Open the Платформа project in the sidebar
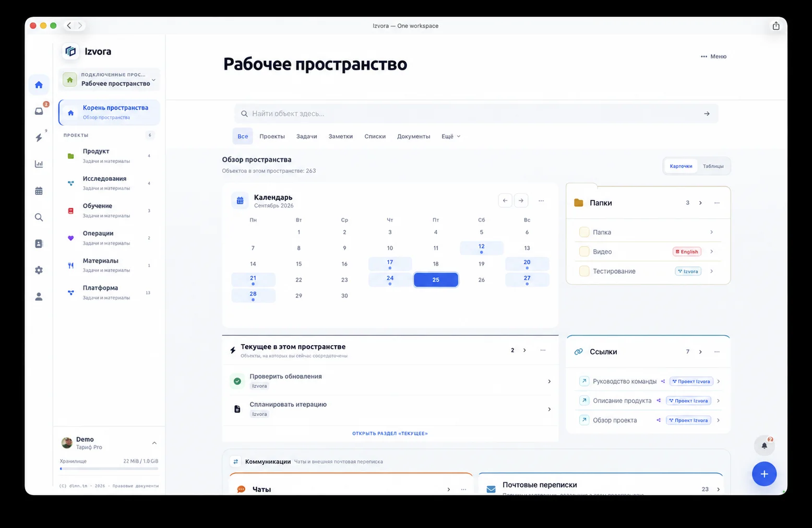The width and height of the screenshot is (812, 528). 109,292
